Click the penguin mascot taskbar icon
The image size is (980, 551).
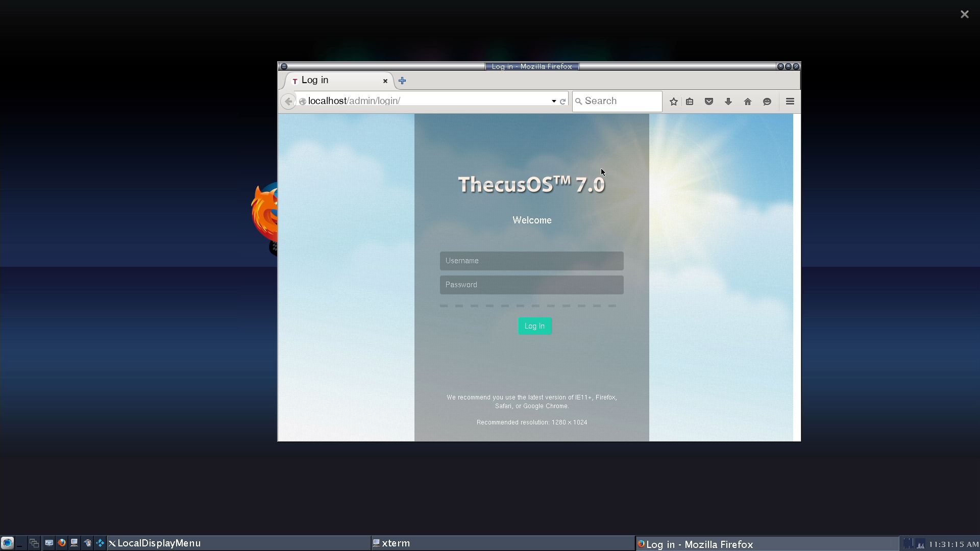tap(87, 543)
